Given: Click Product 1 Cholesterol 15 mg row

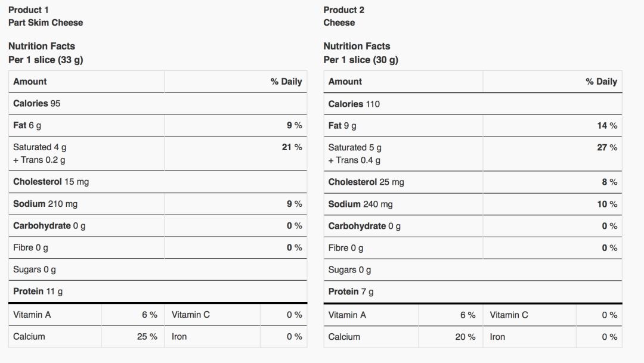Looking at the screenshot, I should (157, 182).
